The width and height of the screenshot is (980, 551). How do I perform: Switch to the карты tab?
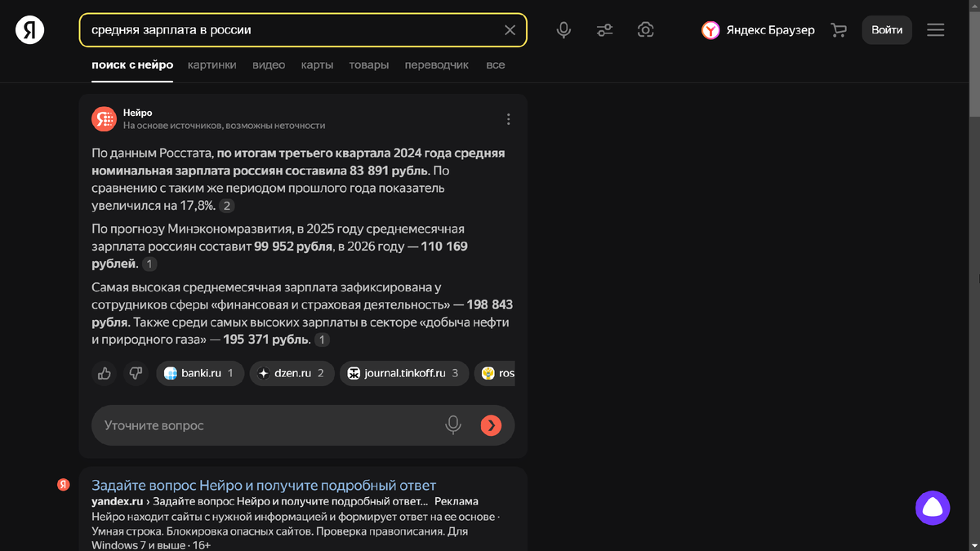coord(317,64)
